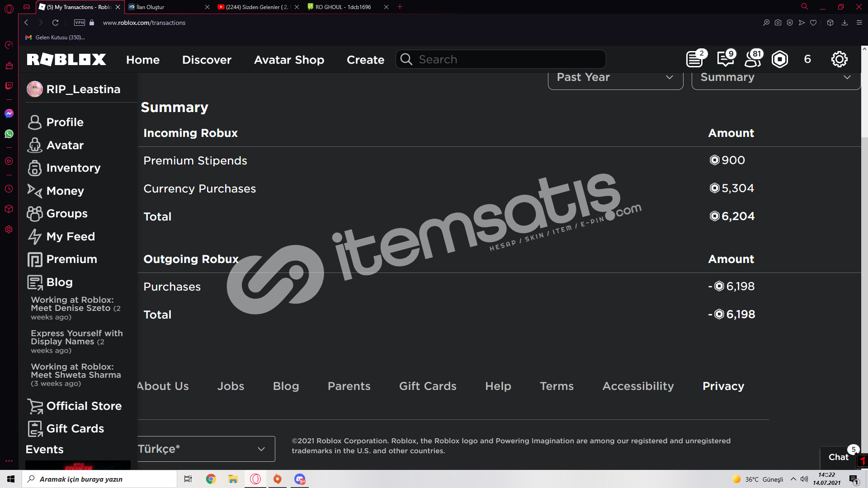Open Blog in the sidebar
This screenshot has height=488, width=868.
(x=50, y=282)
